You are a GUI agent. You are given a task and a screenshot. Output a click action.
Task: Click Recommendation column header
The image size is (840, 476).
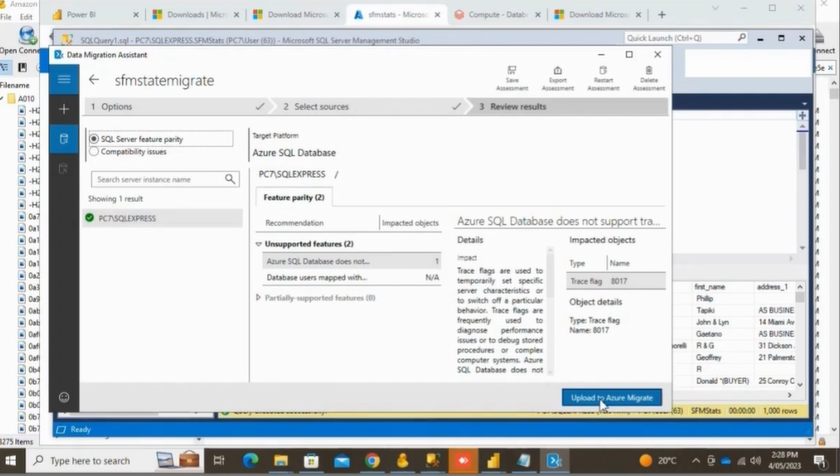tap(294, 223)
